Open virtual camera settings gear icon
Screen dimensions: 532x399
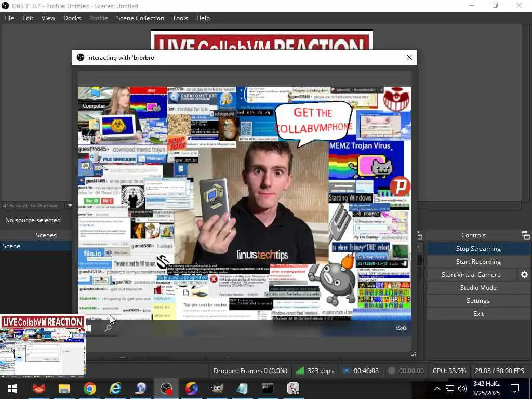point(524,274)
